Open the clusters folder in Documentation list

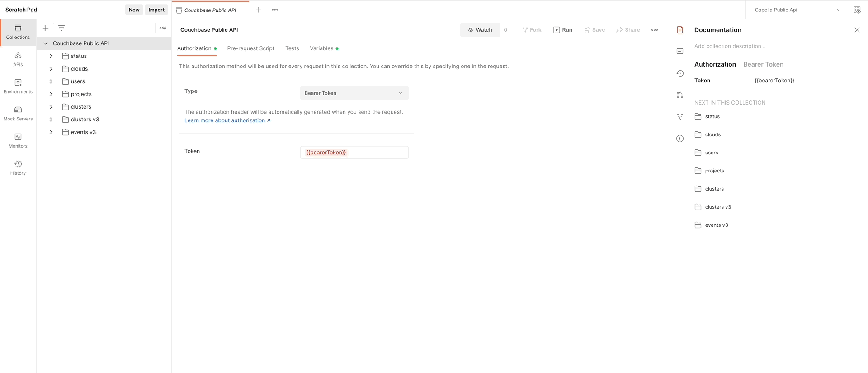(x=709, y=189)
